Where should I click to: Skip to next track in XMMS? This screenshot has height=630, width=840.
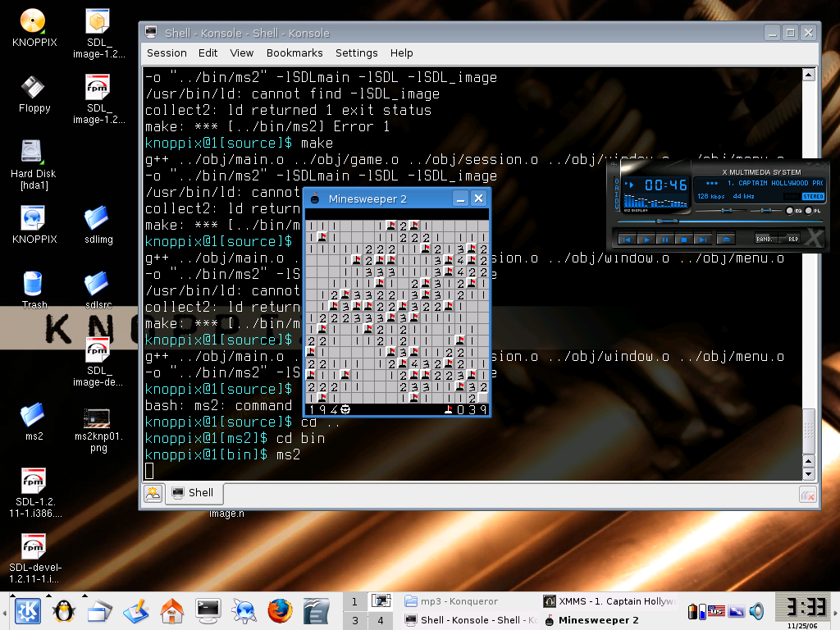[702, 240]
